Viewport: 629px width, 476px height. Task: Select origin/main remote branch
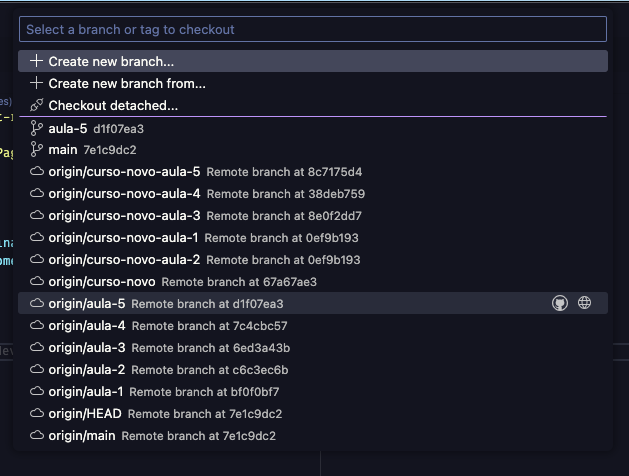tap(313, 436)
